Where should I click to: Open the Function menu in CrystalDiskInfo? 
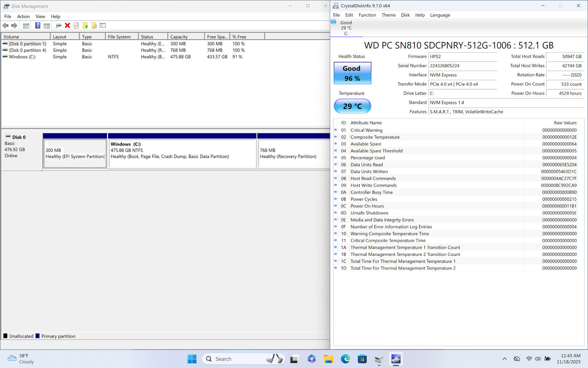coord(367,15)
